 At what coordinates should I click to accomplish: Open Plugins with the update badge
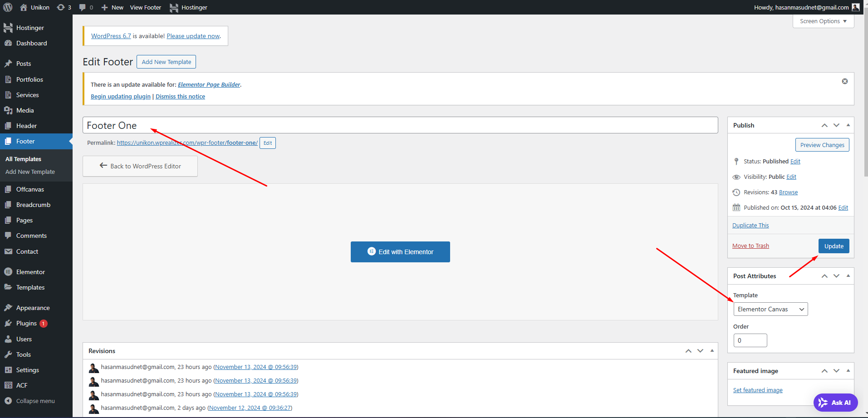pyautogui.click(x=27, y=323)
